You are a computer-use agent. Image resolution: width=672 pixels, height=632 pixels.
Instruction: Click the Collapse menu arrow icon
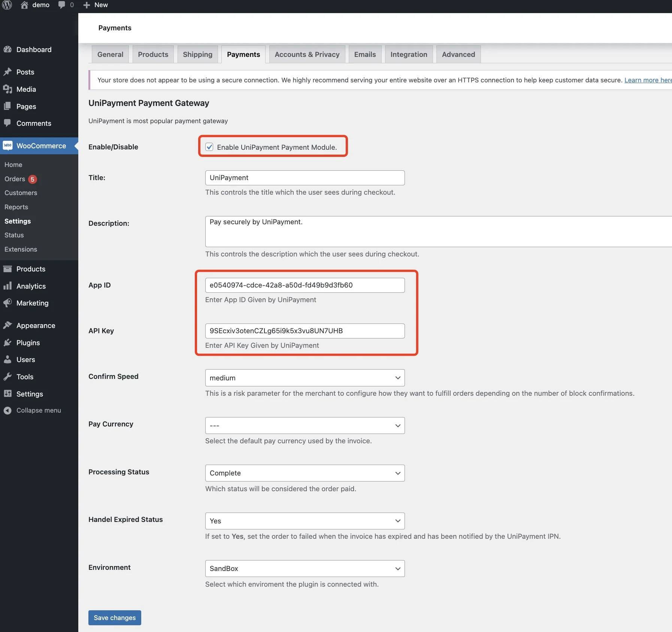[x=7, y=410]
